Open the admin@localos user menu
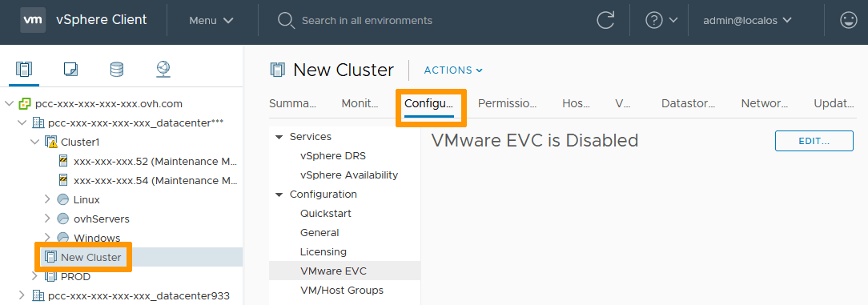Viewport: 868px width, 305px height. pos(747,21)
